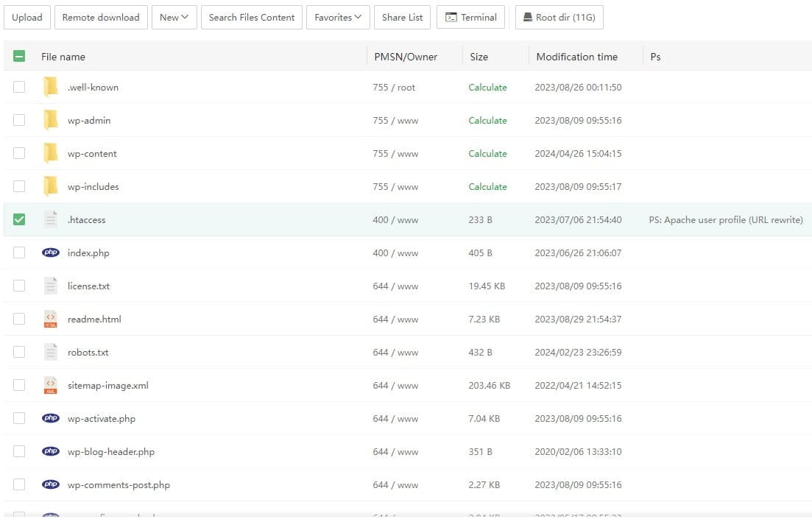Click the sitemap-image.xml file name
This screenshot has height=519, width=812.
[108, 385]
